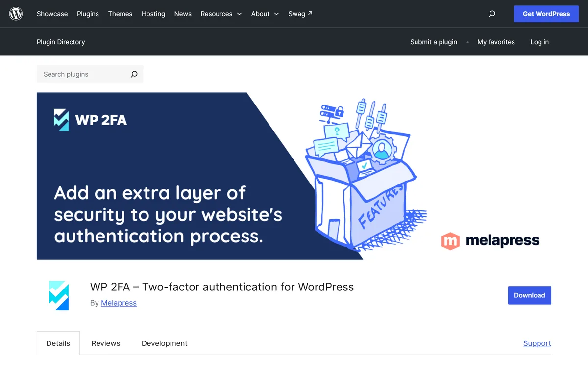Click the WP 2FA banner image
This screenshot has width=588, height=368.
294,176
